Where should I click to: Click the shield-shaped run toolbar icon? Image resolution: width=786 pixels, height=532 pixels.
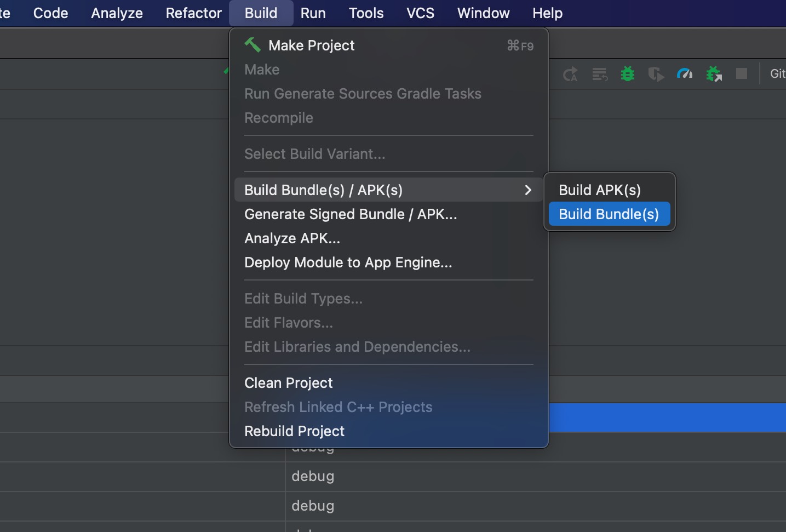tap(656, 74)
